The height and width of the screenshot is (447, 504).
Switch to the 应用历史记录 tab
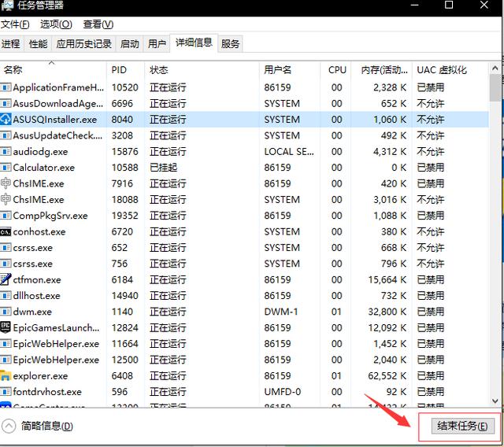click(x=84, y=43)
